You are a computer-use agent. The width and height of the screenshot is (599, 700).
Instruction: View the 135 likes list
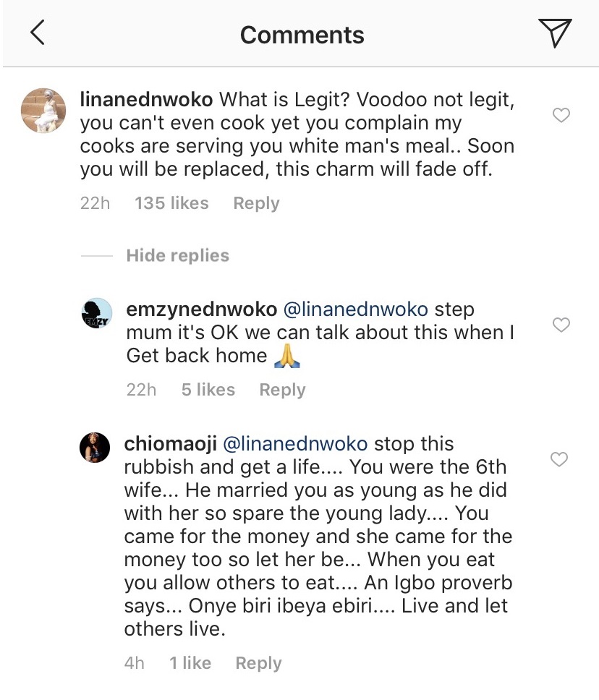click(x=171, y=204)
